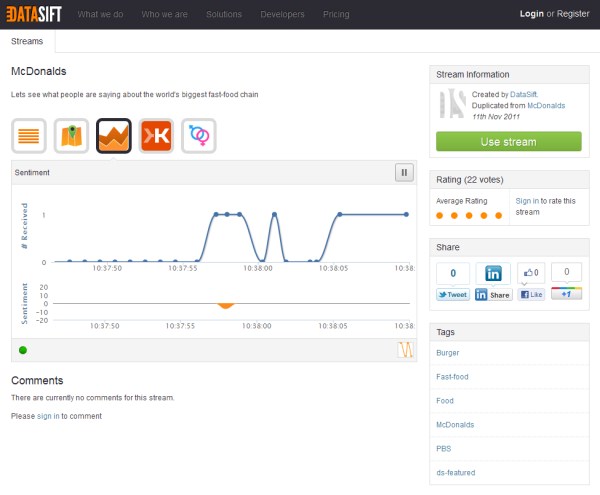Click the Google plus count bubble
600x495 pixels.
pyautogui.click(x=566, y=272)
